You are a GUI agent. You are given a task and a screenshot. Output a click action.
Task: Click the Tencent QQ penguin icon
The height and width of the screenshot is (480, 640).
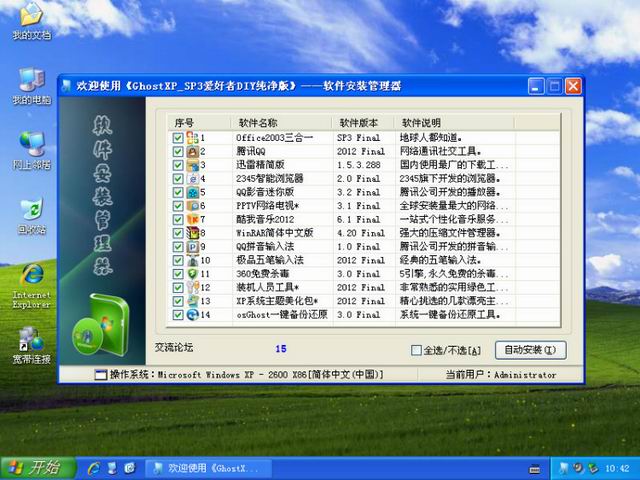(x=192, y=151)
